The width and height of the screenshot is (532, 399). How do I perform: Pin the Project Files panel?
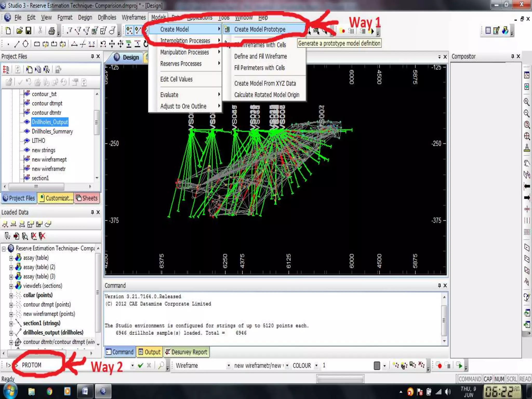92,56
